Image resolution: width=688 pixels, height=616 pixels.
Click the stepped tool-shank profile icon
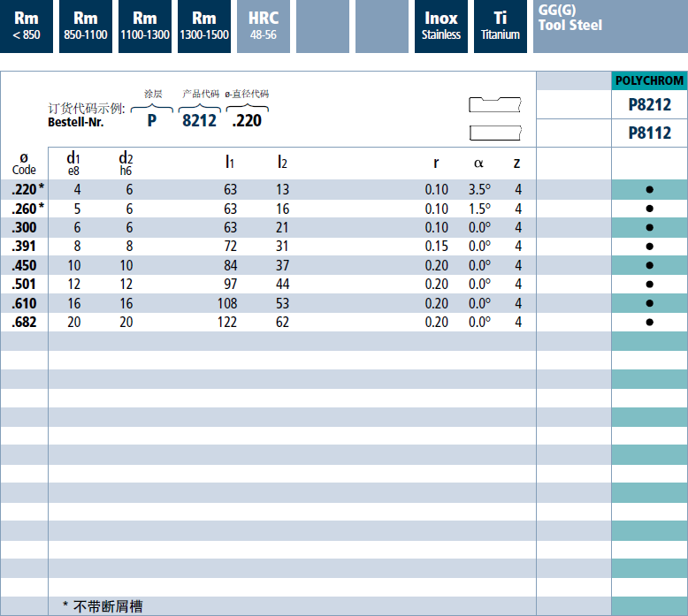tap(495, 105)
